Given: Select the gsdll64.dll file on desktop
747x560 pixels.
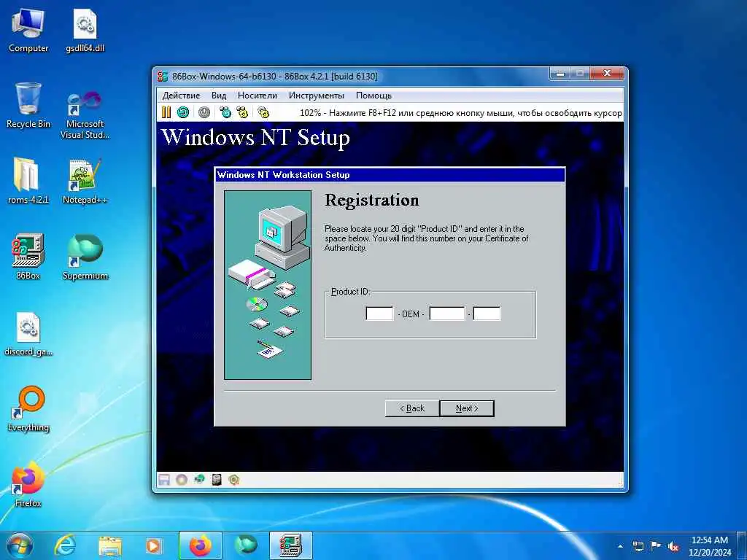Looking at the screenshot, I should pyautogui.click(x=85, y=31).
